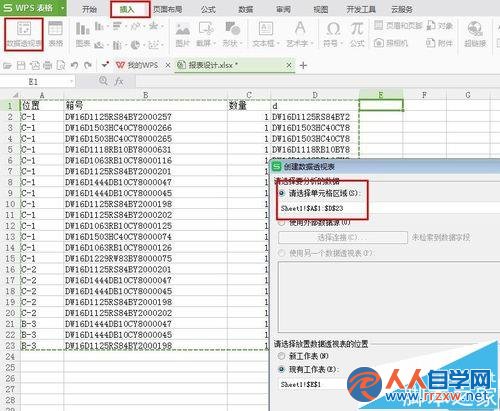Insert a table with the 表格 icon

(55, 34)
